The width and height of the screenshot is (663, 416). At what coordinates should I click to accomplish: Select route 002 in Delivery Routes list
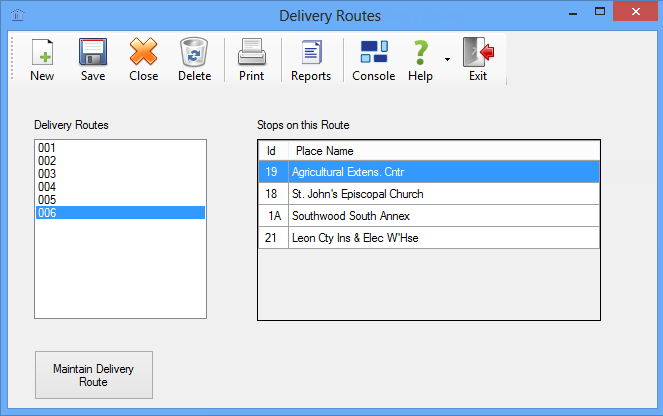pos(120,161)
